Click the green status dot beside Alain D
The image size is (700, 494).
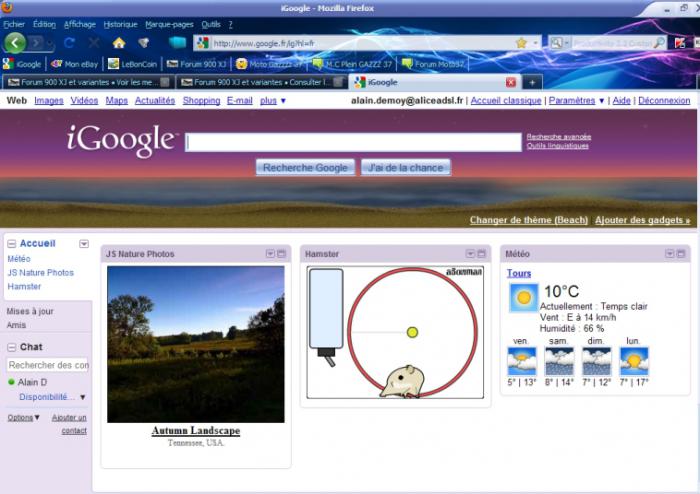(11, 382)
